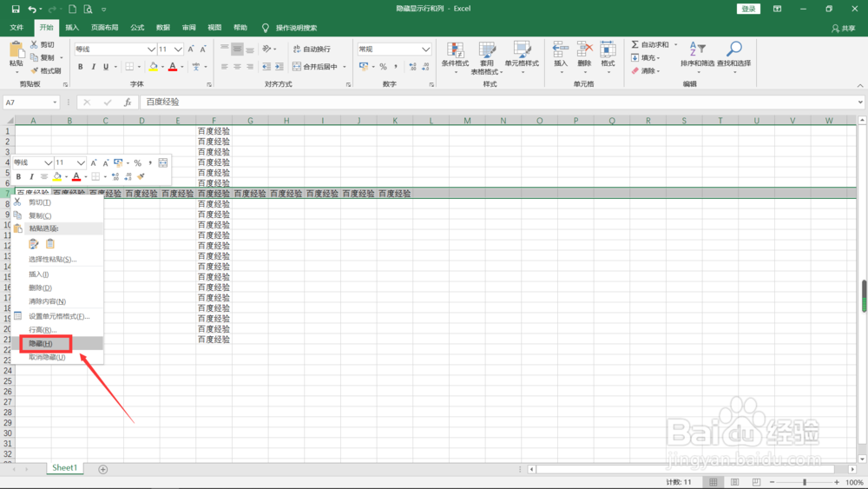The width and height of the screenshot is (868, 489).
Task: Toggle Bold in the mini toolbar
Action: tap(18, 176)
